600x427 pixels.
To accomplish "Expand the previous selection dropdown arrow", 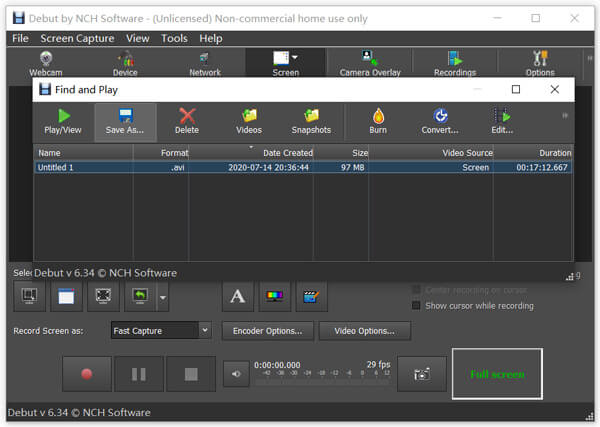I will pos(163,297).
